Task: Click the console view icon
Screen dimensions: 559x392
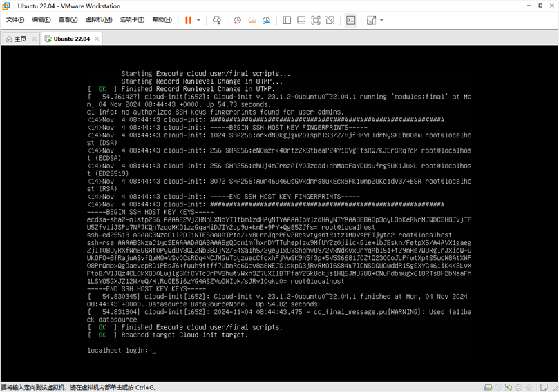Action: tap(351, 20)
